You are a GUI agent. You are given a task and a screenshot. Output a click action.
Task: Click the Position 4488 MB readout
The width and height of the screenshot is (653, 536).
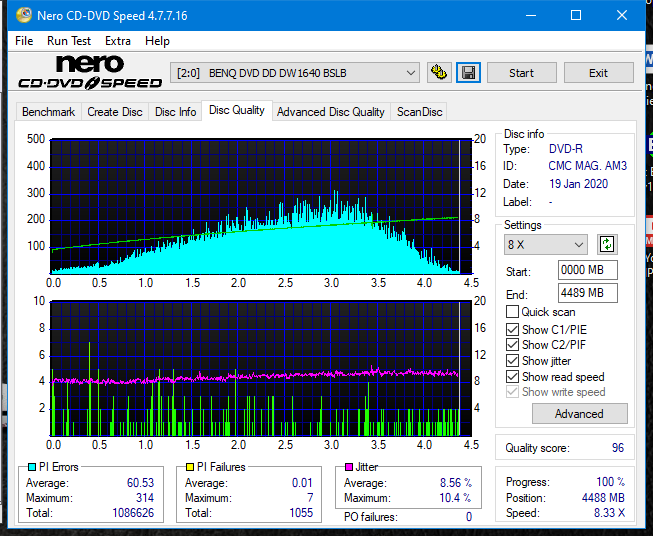point(603,498)
